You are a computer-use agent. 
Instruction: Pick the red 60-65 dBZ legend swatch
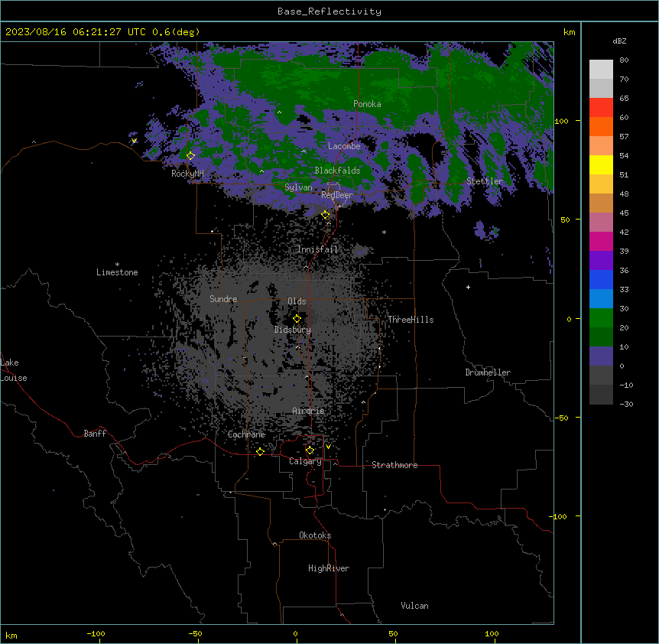pos(601,108)
